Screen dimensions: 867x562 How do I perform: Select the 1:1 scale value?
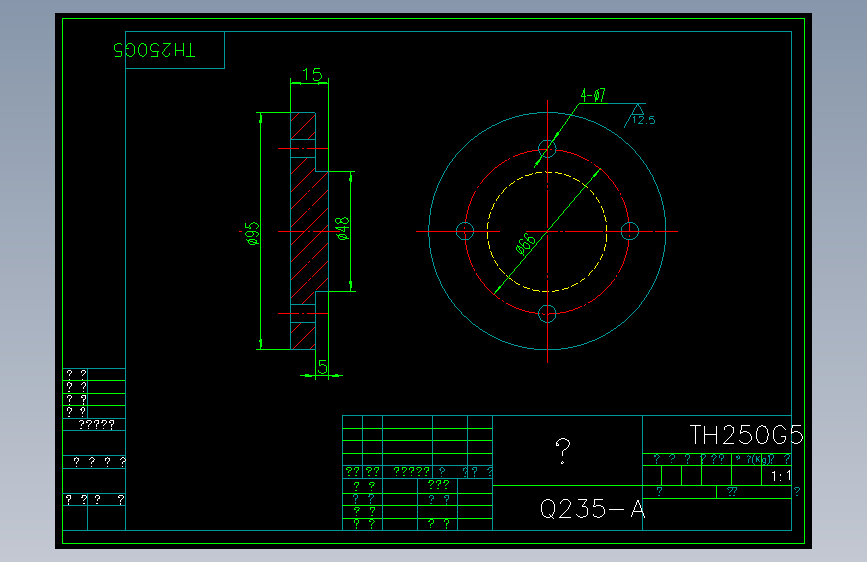(x=781, y=476)
